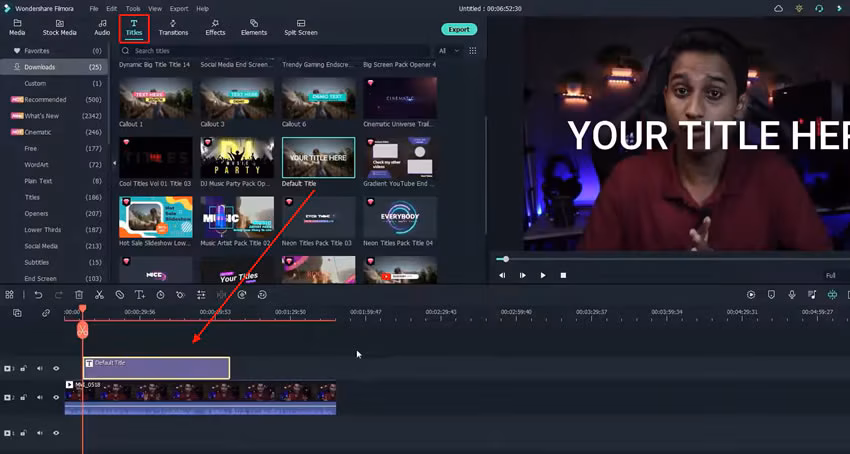Redo the last action
Image resolution: width=850 pixels, height=454 pixels.
tap(59, 295)
